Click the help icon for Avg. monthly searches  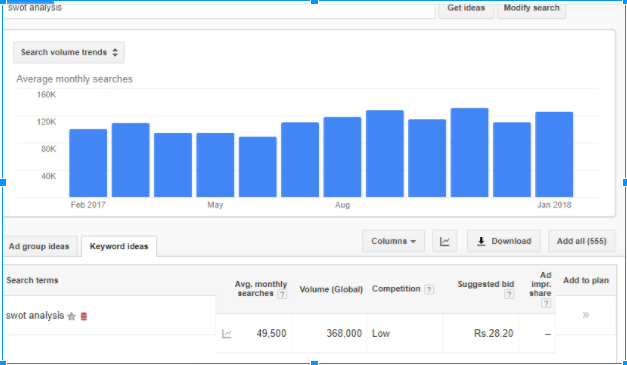pos(282,295)
